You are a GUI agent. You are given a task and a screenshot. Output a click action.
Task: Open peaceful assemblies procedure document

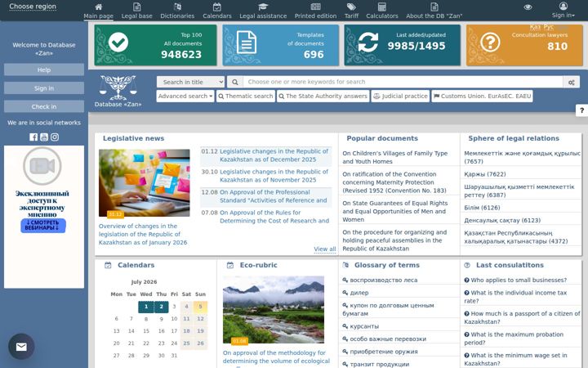pyautogui.click(x=394, y=240)
